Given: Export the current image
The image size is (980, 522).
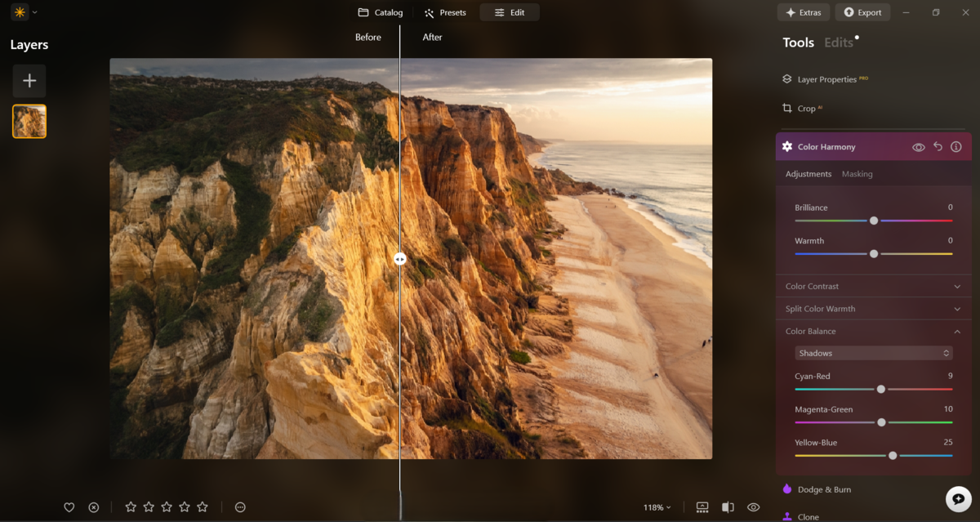Looking at the screenshot, I should tap(862, 11).
